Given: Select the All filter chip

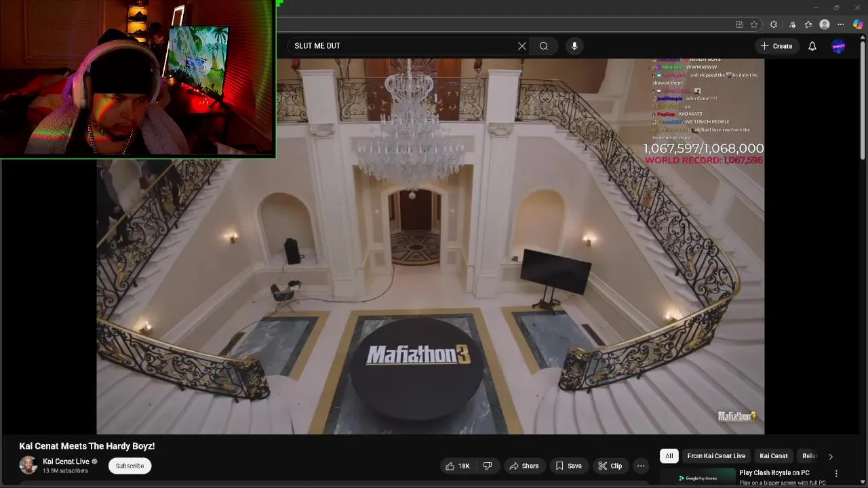Looking at the screenshot, I should [669, 456].
